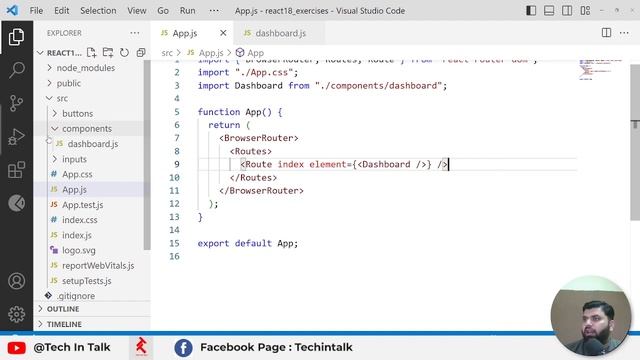The height and width of the screenshot is (360, 640).
Task: Open the Search view in the activity bar
Action: (x=16, y=70)
